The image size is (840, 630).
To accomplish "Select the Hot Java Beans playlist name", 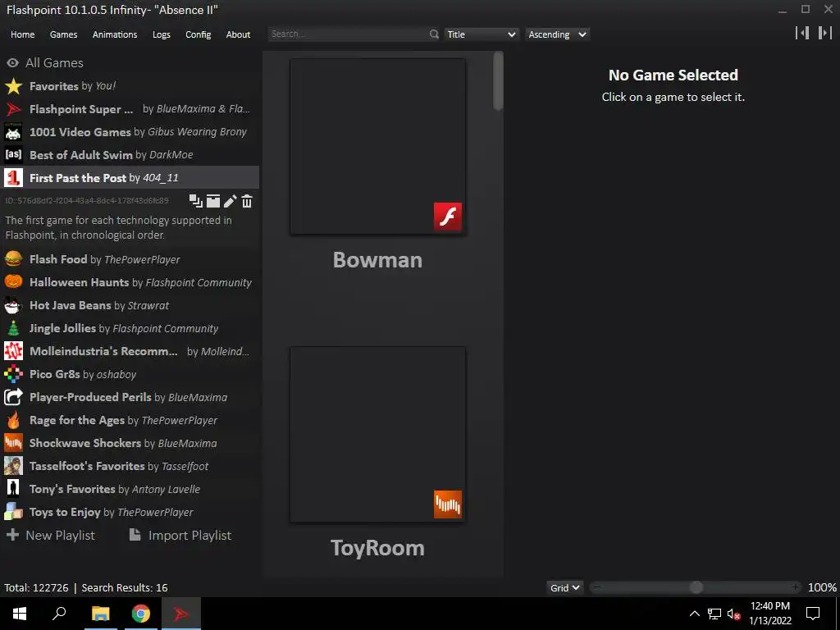I will (71, 305).
